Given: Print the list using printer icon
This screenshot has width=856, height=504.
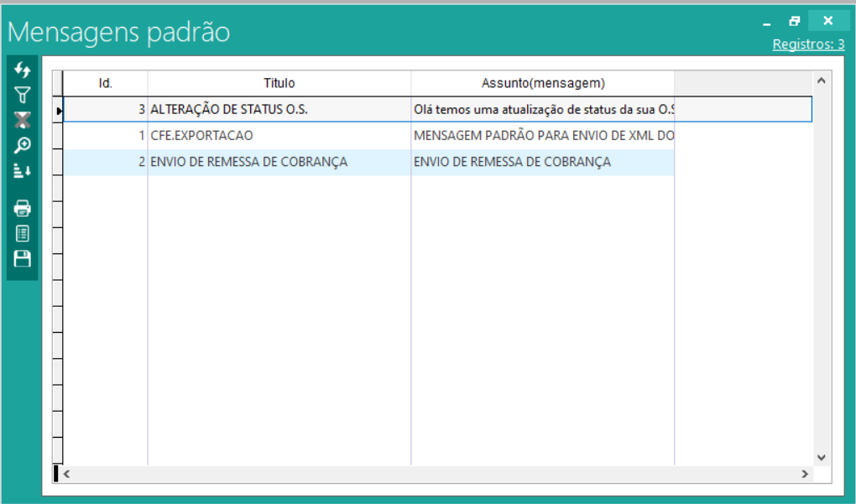Looking at the screenshot, I should pyautogui.click(x=23, y=208).
